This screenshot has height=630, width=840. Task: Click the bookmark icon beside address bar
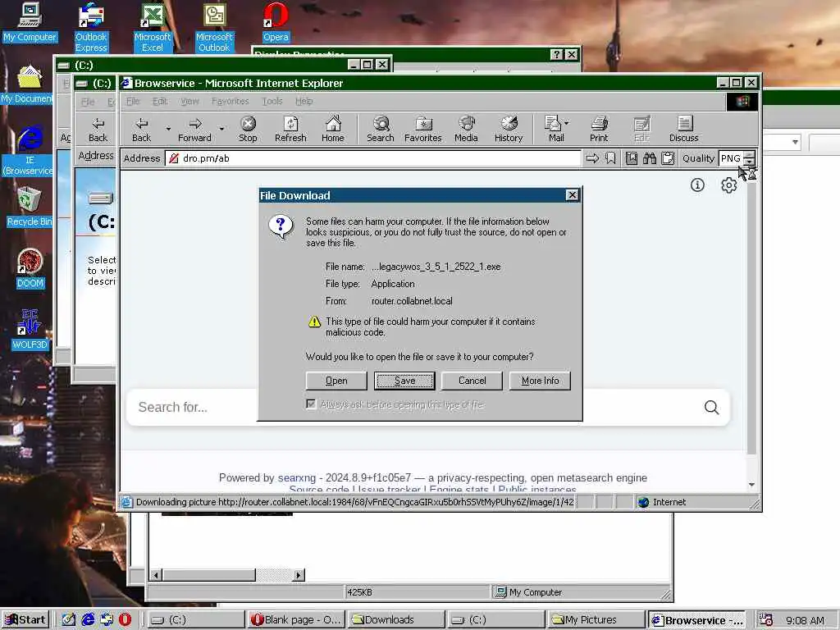610,158
